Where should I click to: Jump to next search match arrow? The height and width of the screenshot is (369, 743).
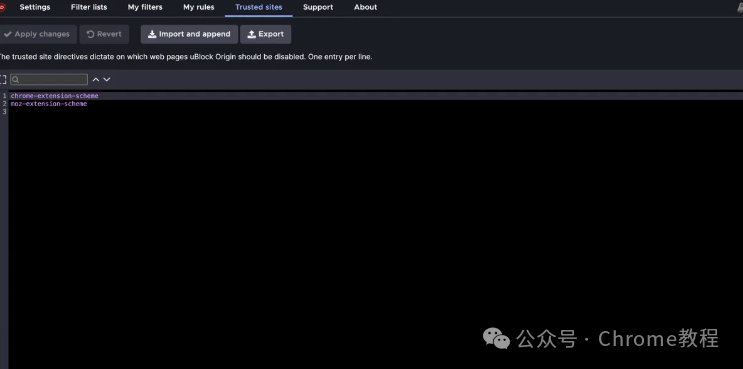tap(107, 79)
